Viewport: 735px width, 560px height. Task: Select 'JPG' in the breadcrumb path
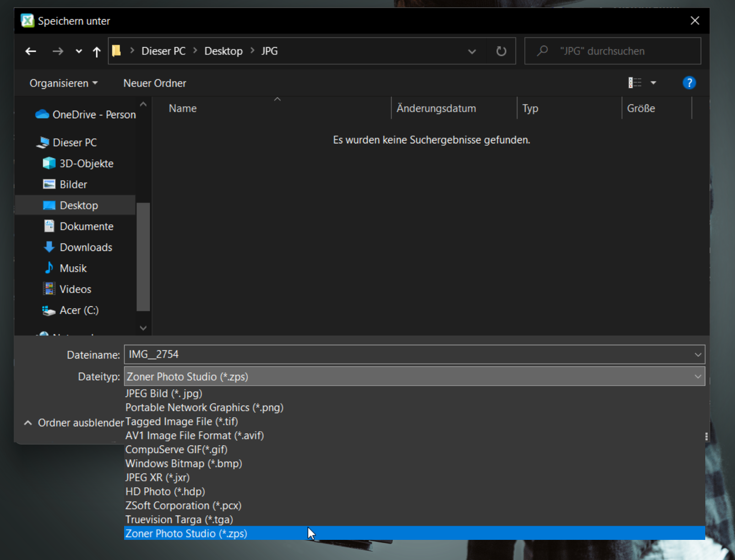270,51
